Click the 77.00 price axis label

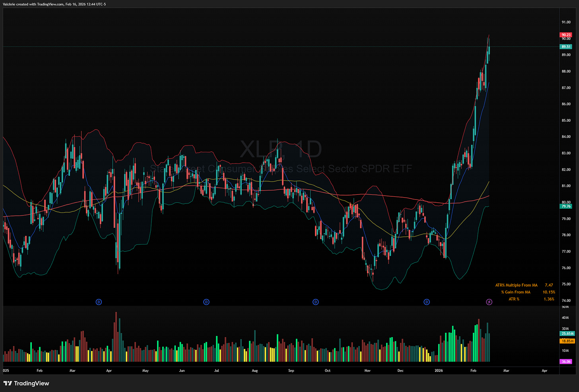tap(566, 252)
